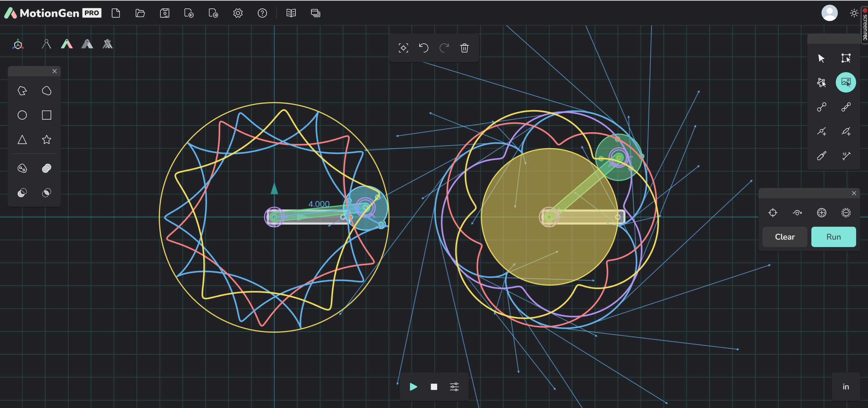Pick the measure dimension tool
868x408 pixels.
point(846,156)
